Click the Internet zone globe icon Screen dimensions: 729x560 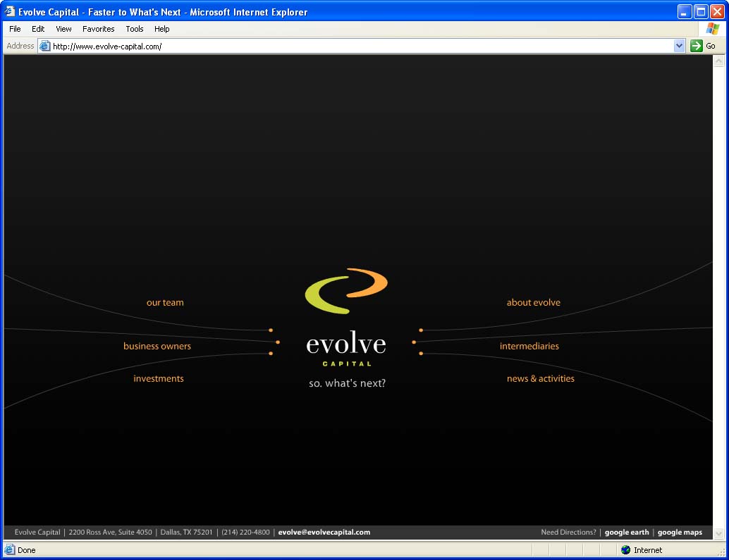click(625, 550)
